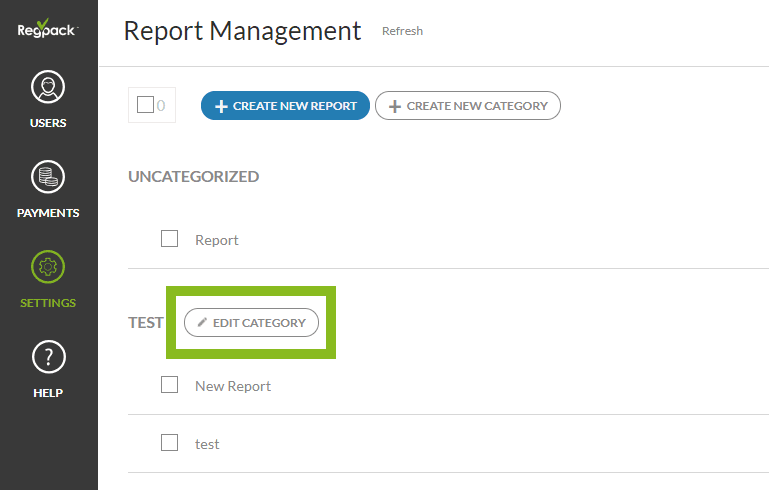
Task: Click the Refresh link
Action: (x=402, y=31)
